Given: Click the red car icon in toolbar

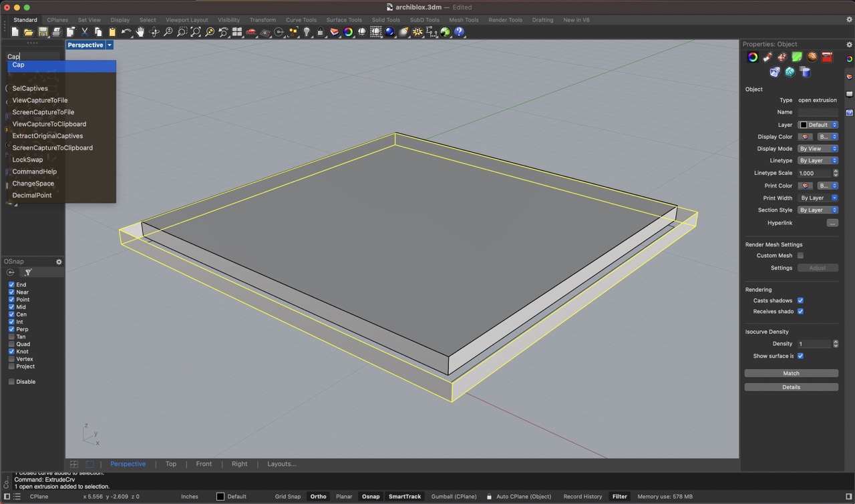Looking at the screenshot, I should pos(251,32).
